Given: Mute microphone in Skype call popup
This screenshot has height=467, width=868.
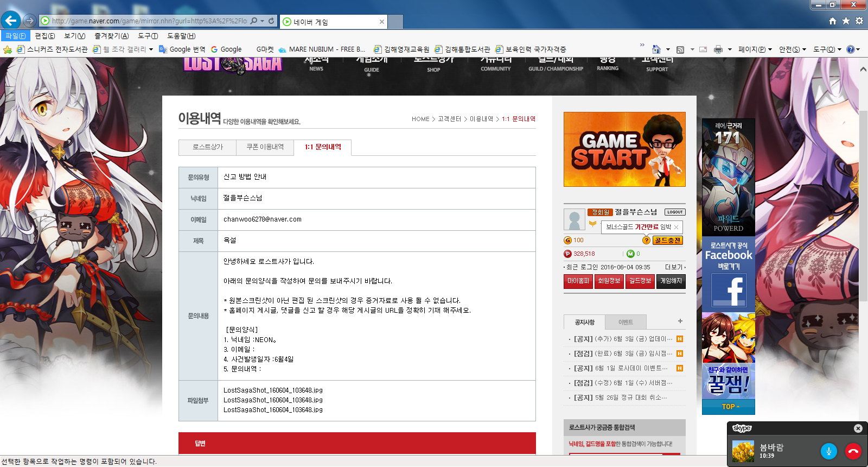Looking at the screenshot, I should (x=829, y=451).
